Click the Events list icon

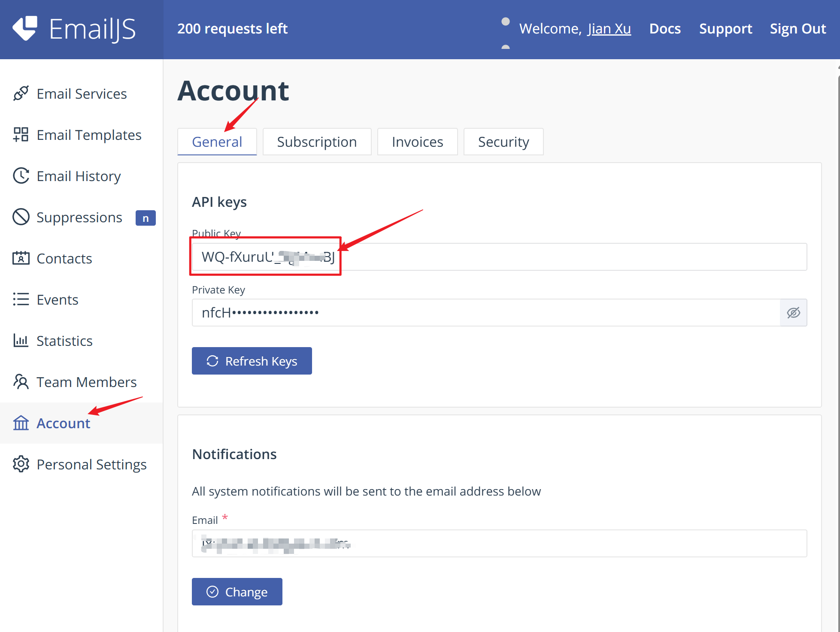click(x=21, y=299)
